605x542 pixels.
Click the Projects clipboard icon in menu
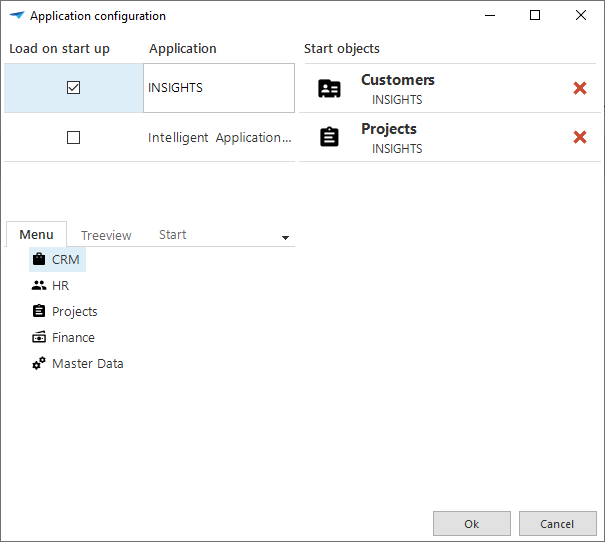point(39,311)
